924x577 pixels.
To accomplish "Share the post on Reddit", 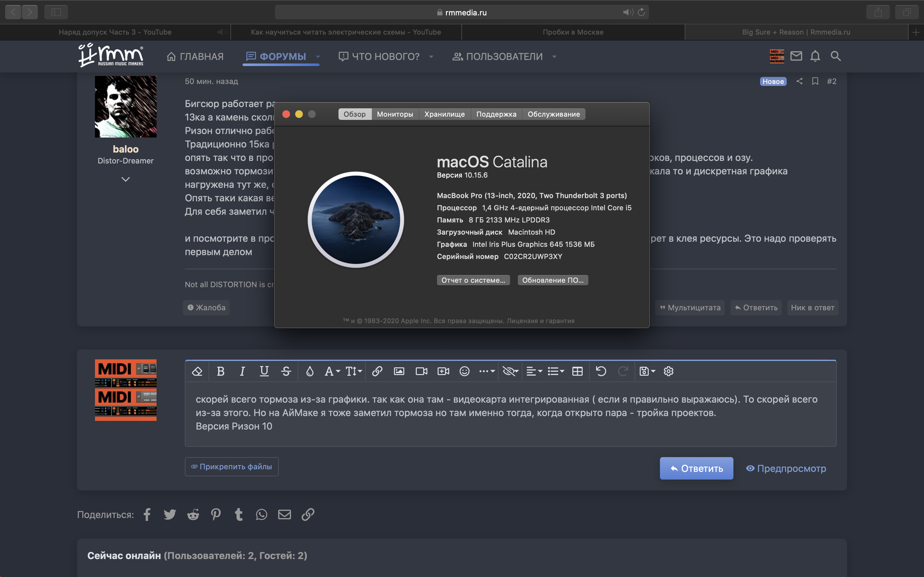I will (x=193, y=514).
